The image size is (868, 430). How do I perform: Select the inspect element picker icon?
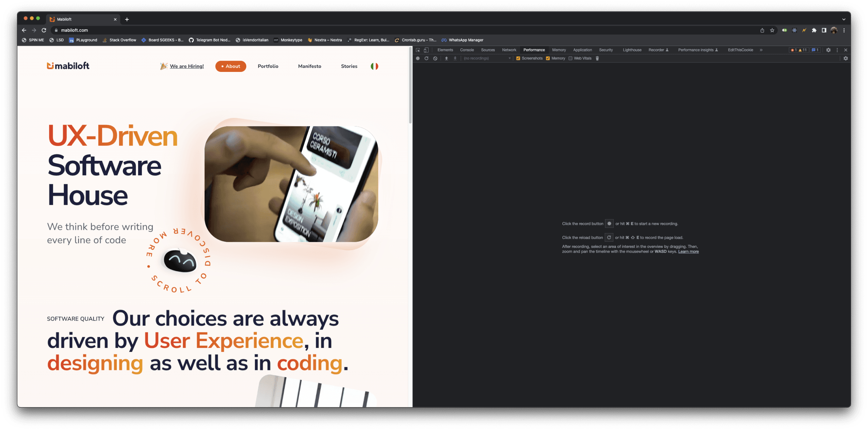click(418, 50)
